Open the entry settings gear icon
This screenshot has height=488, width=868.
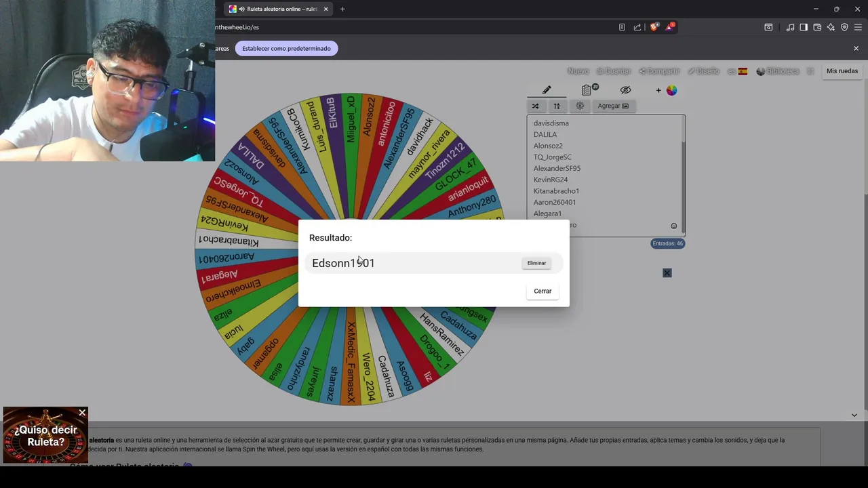[580, 106]
